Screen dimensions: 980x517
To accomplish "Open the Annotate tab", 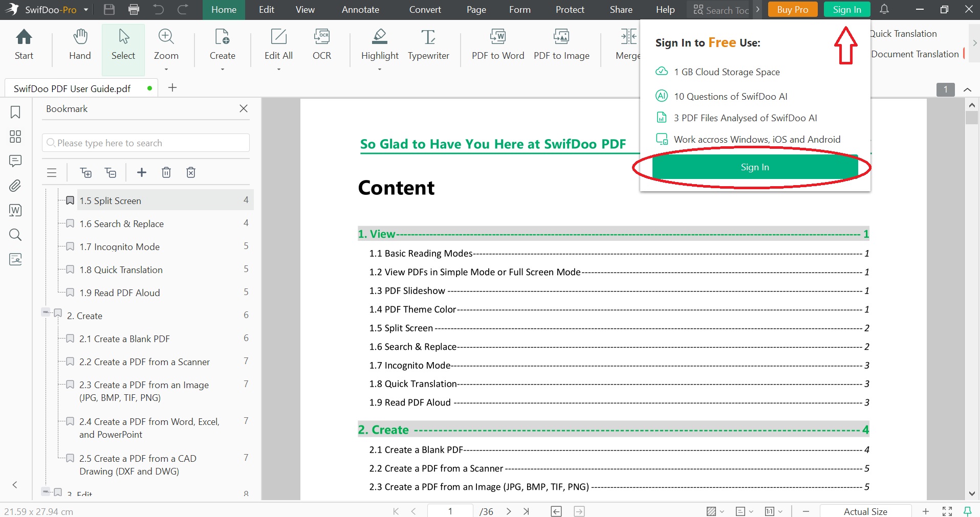I will tap(360, 10).
